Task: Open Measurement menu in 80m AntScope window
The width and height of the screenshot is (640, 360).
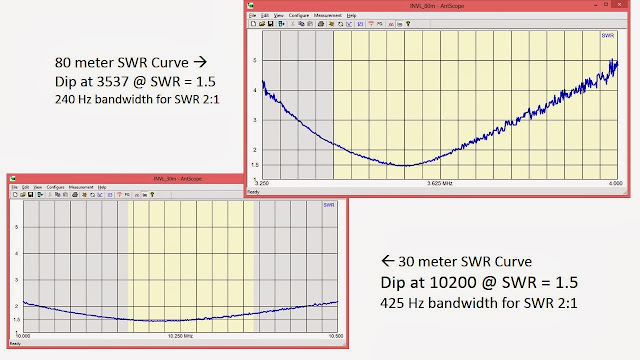Action: coord(327,16)
